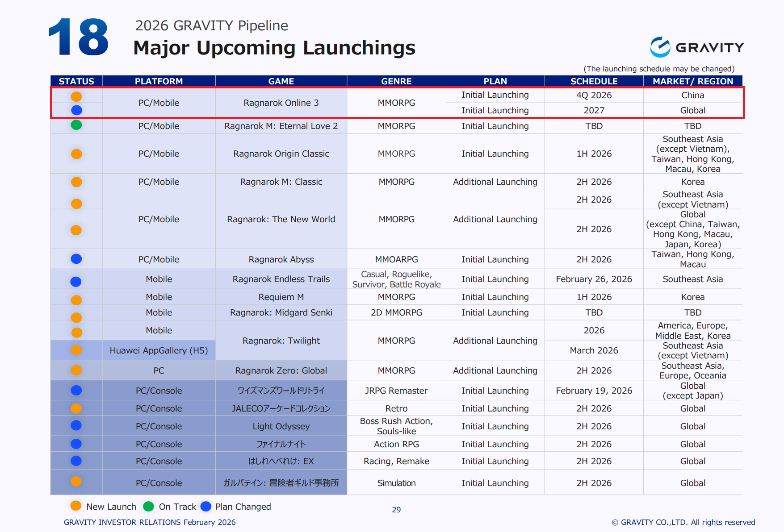The image size is (784, 532).
Task: Click the blue status dot beside Ragnarok Abyss
Action: tap(76, 259)
